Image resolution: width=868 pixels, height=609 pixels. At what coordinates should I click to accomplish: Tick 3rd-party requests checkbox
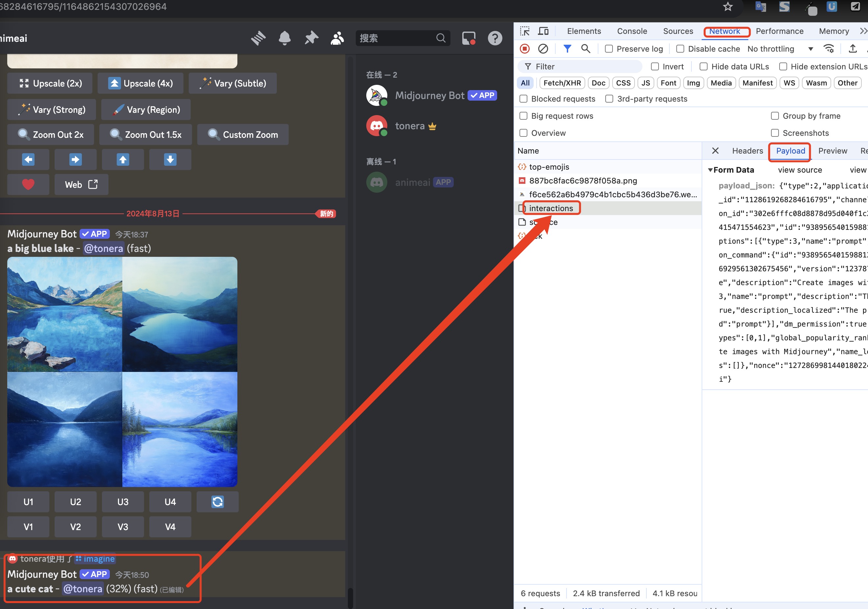[609, 99]
